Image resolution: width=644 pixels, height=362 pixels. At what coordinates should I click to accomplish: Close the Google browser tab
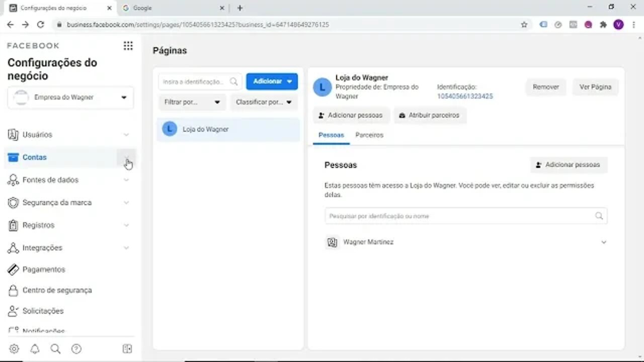(222, 8)
